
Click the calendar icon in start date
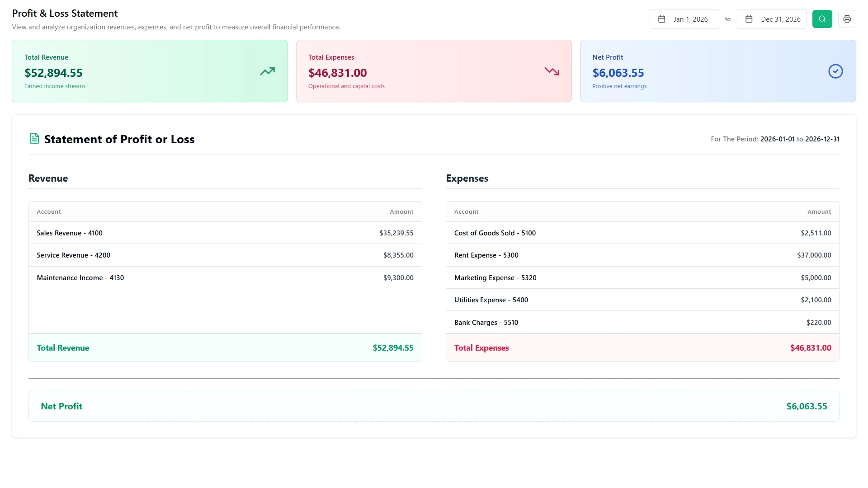pos(662,19)
